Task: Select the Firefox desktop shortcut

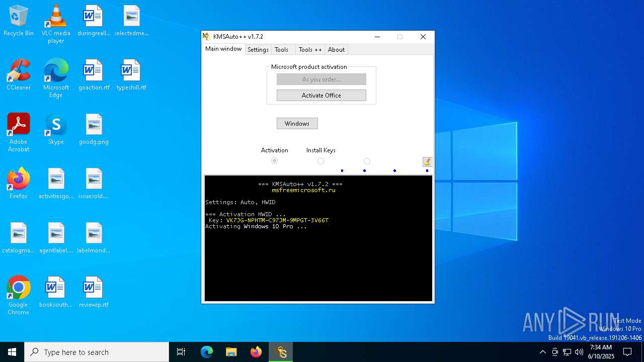Action: tap(19, 184)
